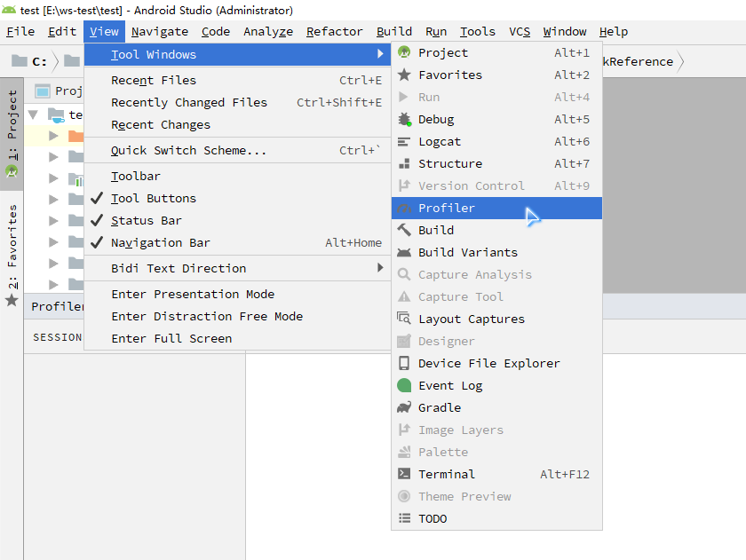Open the Analyze menu
The height and width of the screenshot is (560, 746).
268,31
